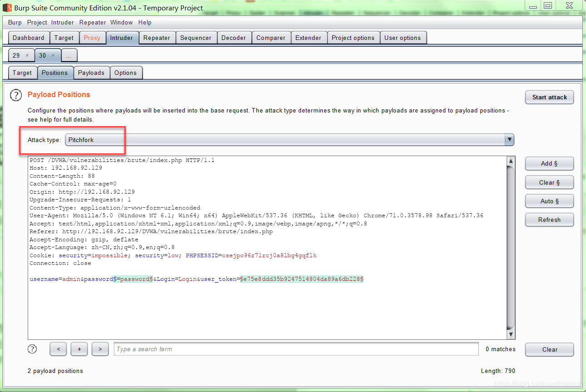
Task: Open the Payloads sub-tab
Action: (x=91, y=73)
